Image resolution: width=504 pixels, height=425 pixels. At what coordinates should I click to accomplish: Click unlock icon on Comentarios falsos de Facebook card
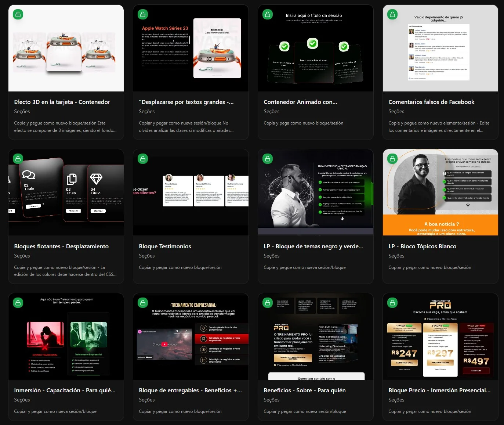tap(392, 14)
